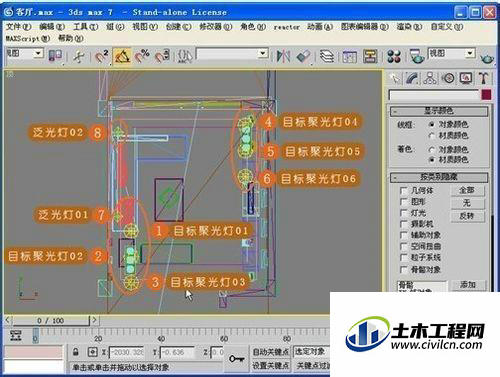
Task: Toggle the percent snap icon
Action: pos(142,56)
